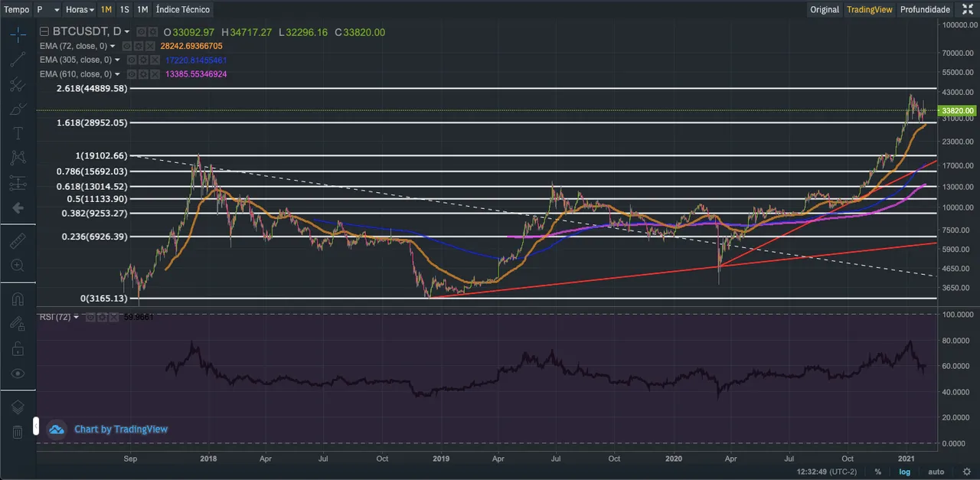Select the brush drawing tool

click(x=18, y=109)
